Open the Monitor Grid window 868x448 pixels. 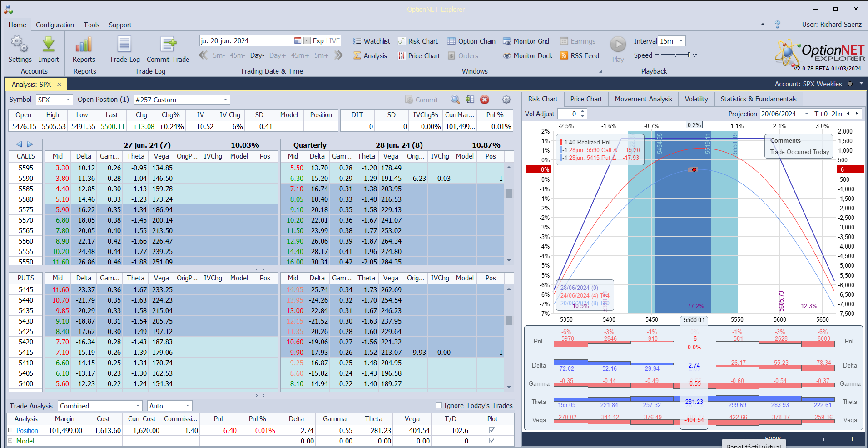(526, 41)
